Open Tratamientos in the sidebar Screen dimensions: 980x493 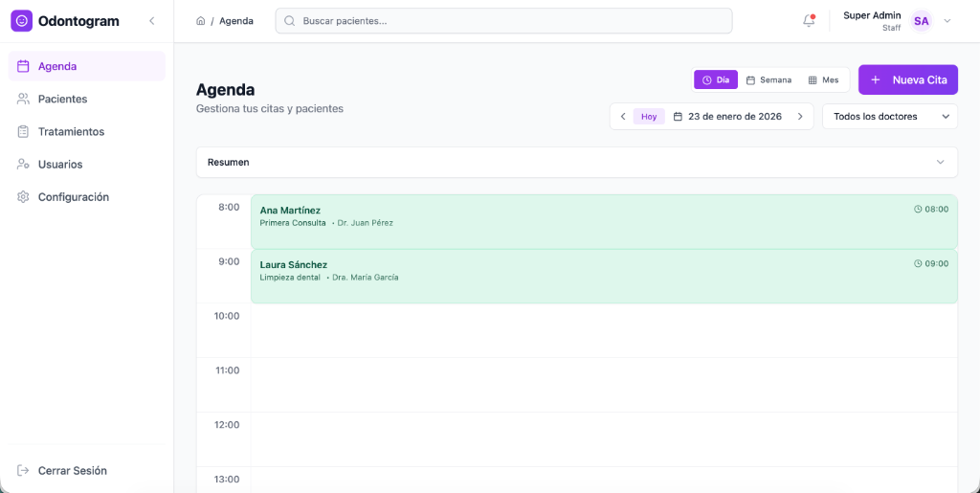tap(71, 132)
